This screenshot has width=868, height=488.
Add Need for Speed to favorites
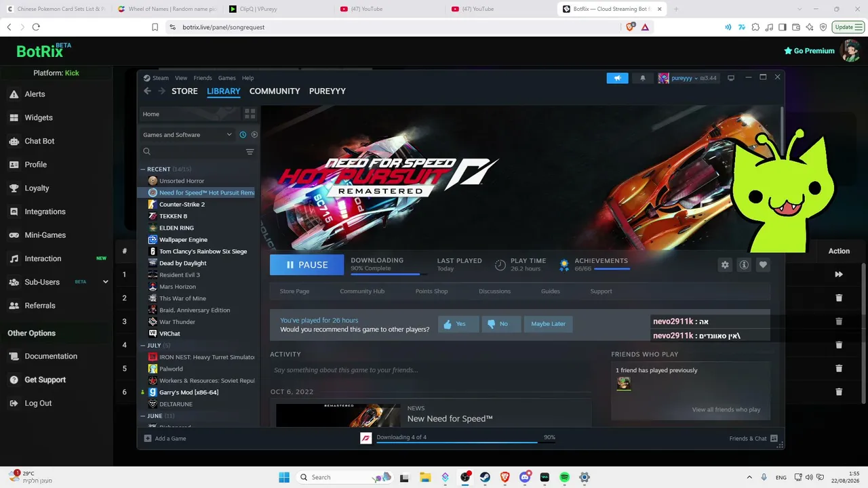pyautogui.click(x=763, y=265)
